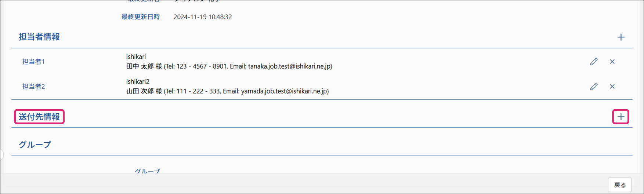Select the timestamp 2024-11-19 10:48:32
The width and height of the screenshot is (644, 194).
[x=203, y=17]
